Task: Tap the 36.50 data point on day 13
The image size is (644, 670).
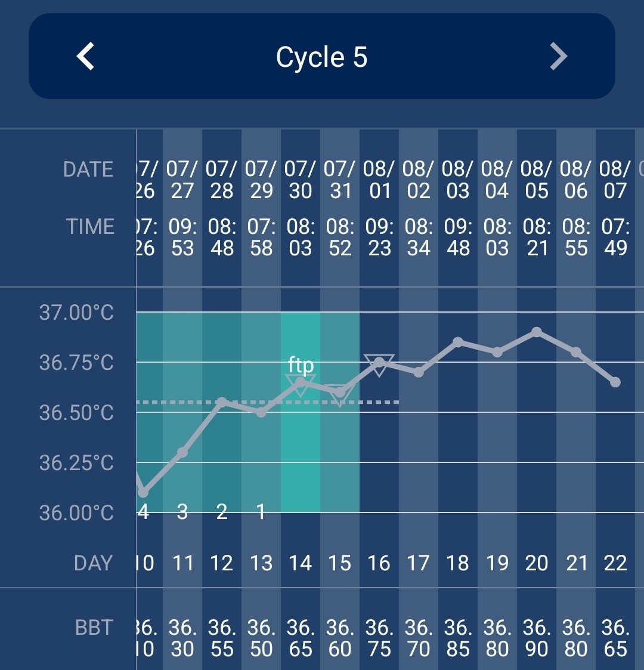Action: 261,412
